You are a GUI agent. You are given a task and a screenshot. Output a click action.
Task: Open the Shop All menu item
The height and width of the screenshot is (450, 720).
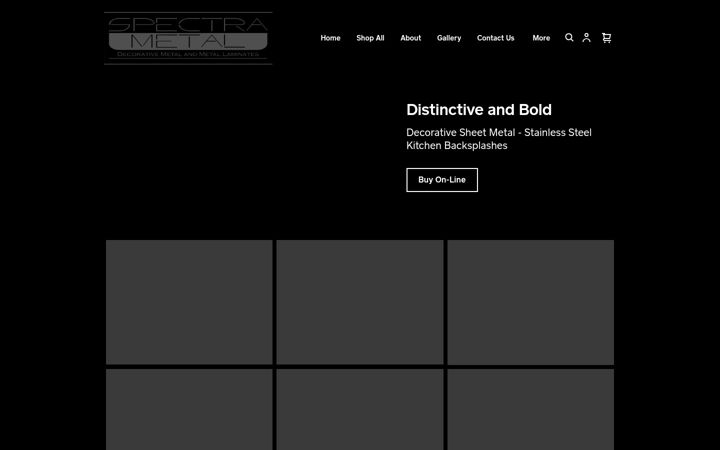point(370,38)
